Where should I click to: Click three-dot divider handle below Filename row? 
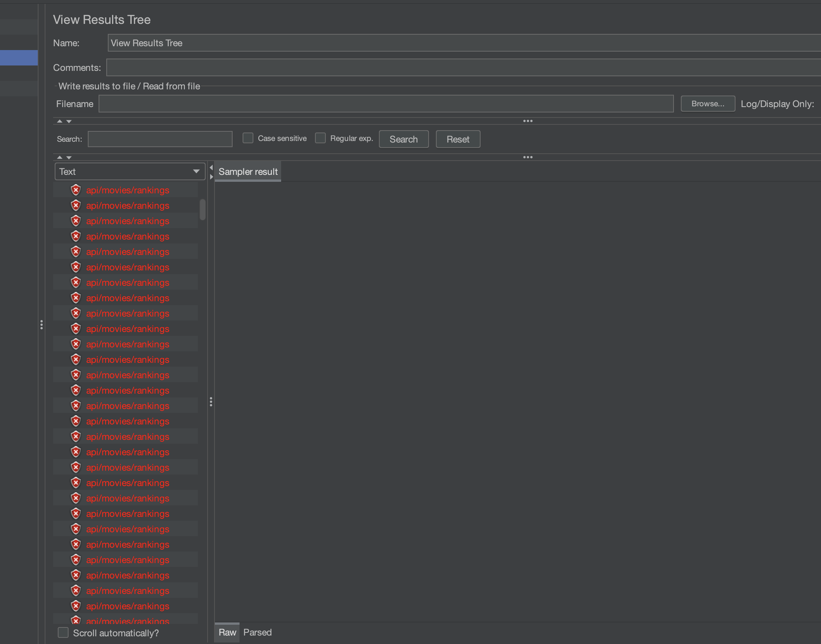(528, 121)
